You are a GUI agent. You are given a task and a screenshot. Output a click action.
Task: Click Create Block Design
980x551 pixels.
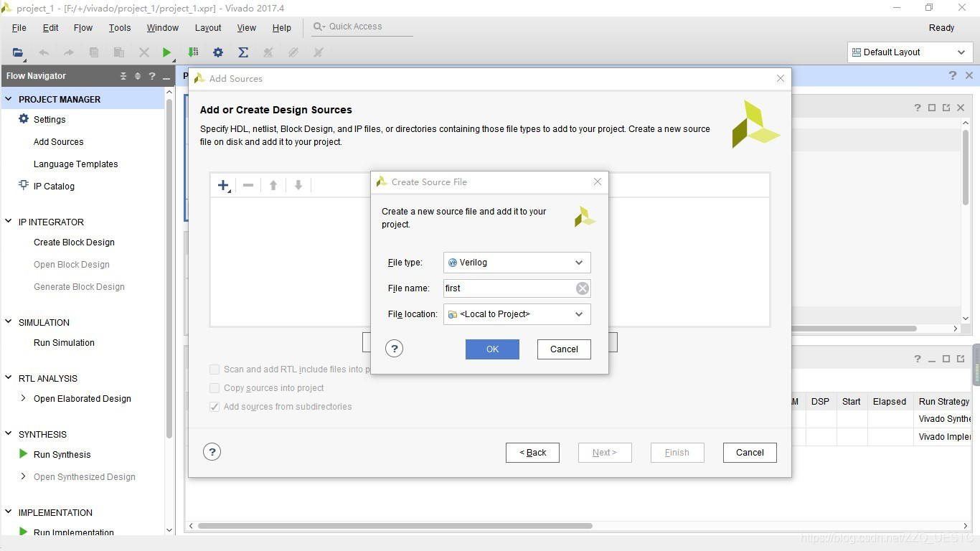(74, 242)
